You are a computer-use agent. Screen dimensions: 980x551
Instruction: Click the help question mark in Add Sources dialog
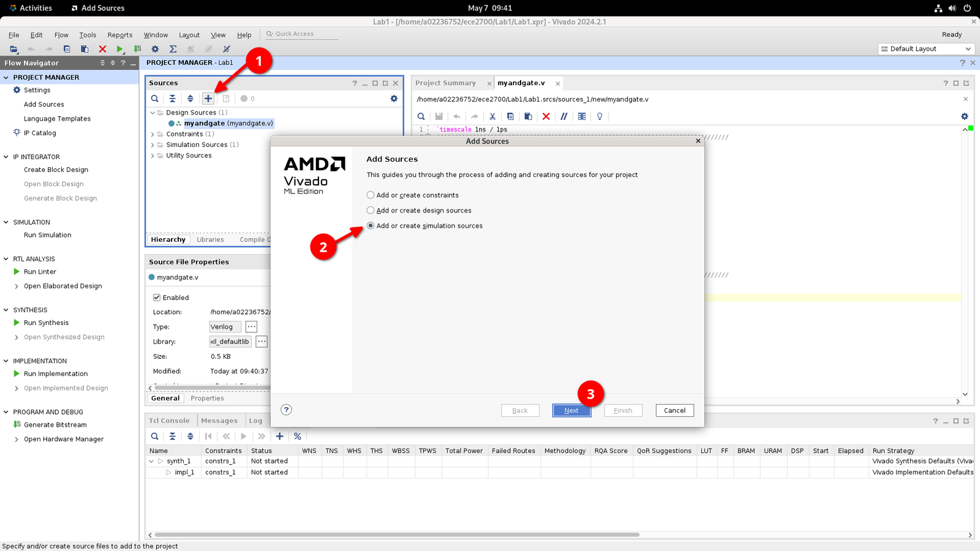point(286,410)
